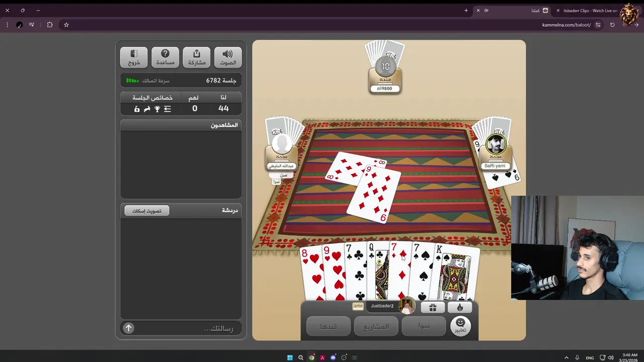Select the كملنا browser tab
Image resolution: width=644 pixels, height=362 pixels.
click(513, 11)
